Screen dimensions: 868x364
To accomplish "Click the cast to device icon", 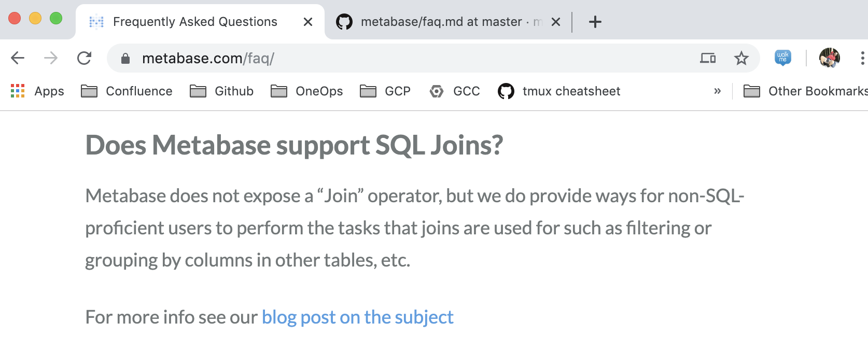I will 708,58.
